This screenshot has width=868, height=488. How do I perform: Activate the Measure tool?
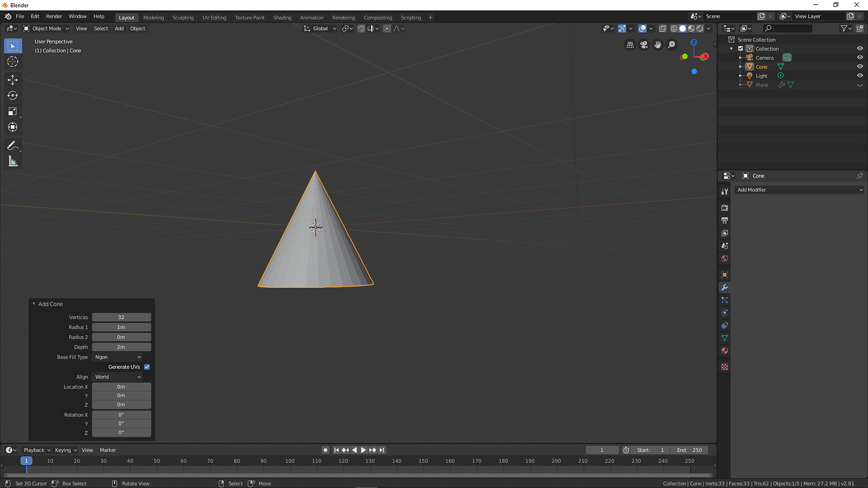[x=13, y=161]
